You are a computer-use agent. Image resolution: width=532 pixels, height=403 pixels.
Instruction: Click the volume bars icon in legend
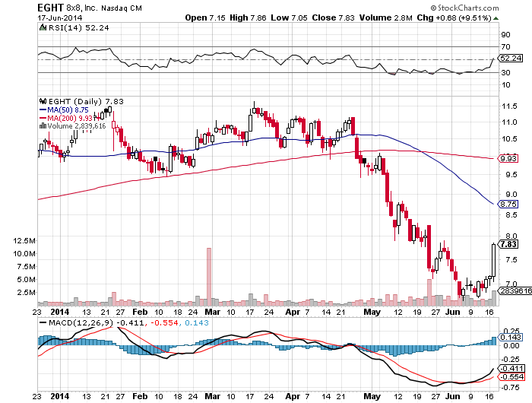point(43,126)
